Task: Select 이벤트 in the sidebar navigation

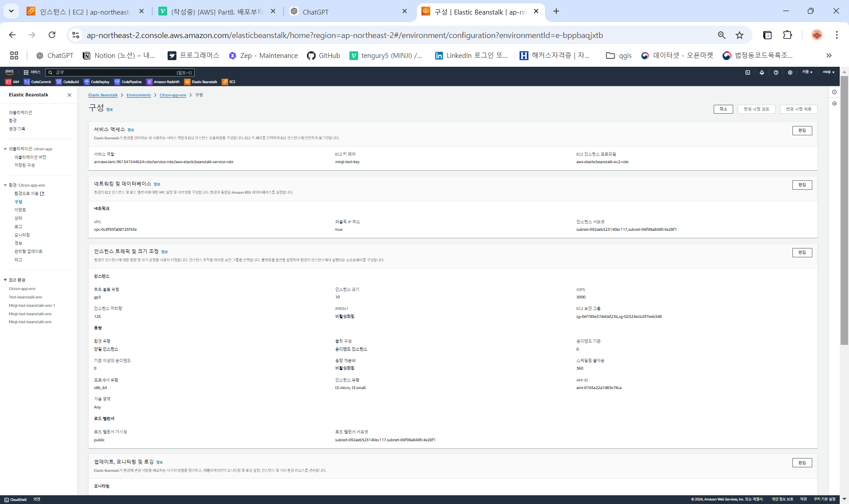Action: (20, 210)
